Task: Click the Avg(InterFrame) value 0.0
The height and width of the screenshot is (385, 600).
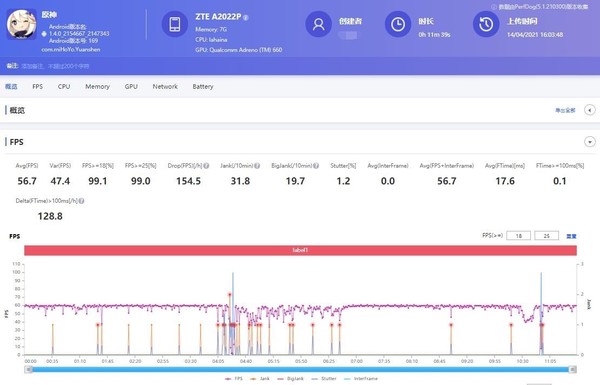Action: click(388, 181)
